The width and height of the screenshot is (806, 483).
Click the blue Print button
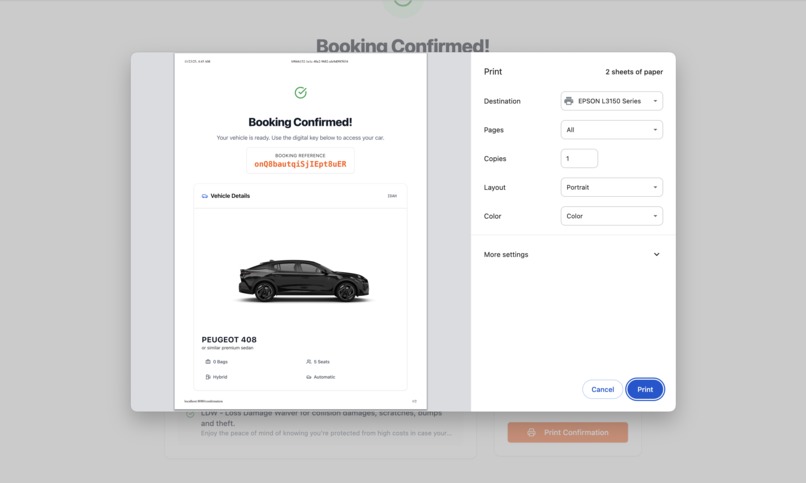pos(645,389)
